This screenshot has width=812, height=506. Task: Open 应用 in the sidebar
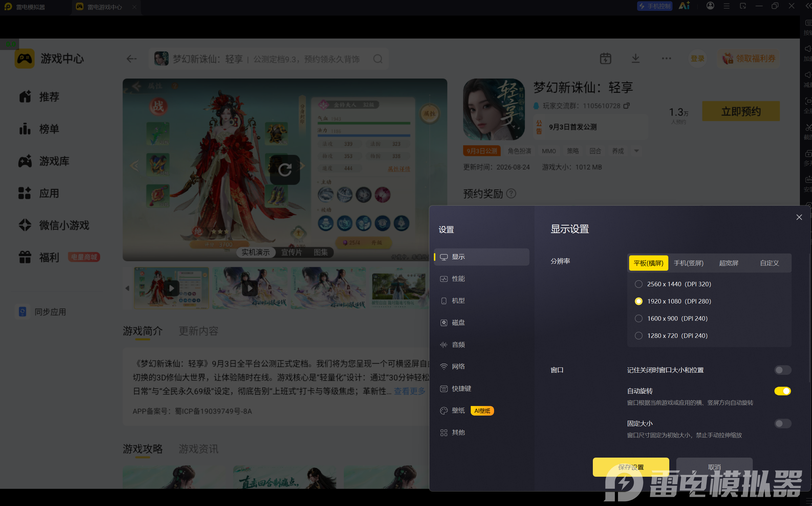[x=39, y=193]
